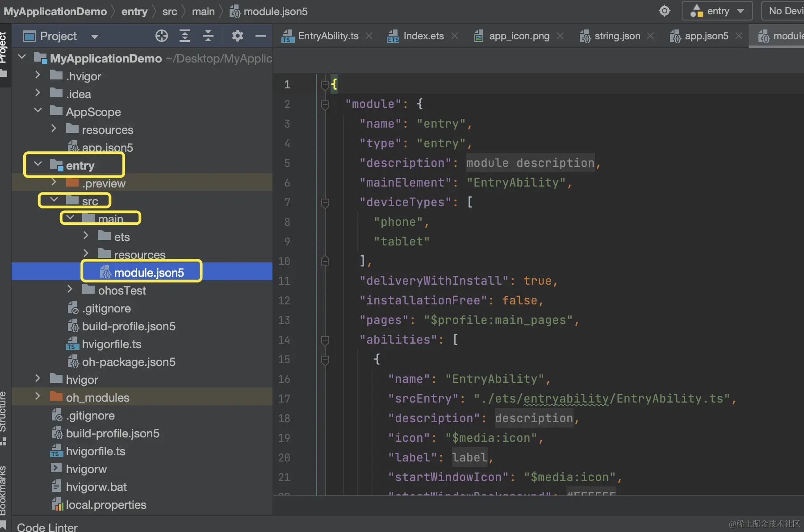Close the Index.ets tab
The width and height of the screenshot is (804, 532).
455,36
